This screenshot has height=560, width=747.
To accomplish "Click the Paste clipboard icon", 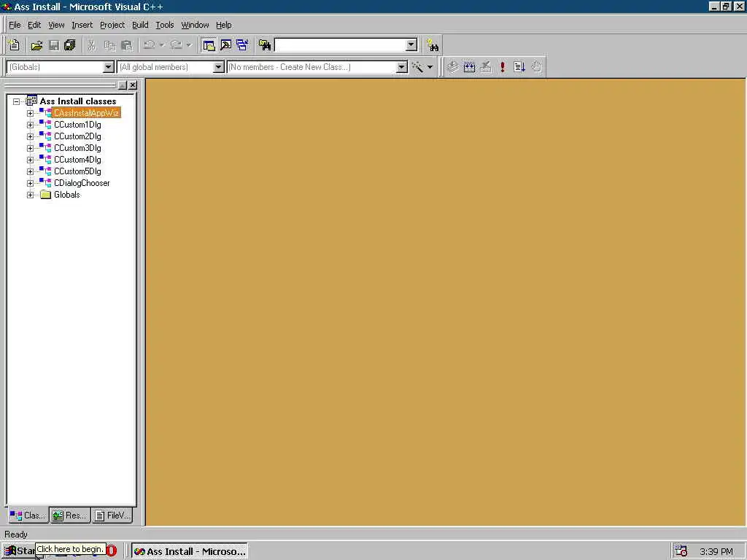I will coord(127,45).
